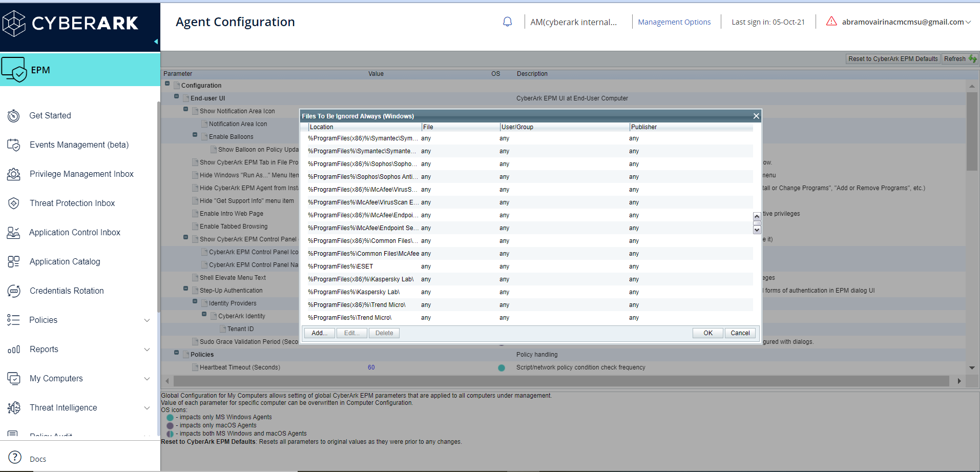
Task: Expand the Reports sidebar menu
Action: (147, 350)
